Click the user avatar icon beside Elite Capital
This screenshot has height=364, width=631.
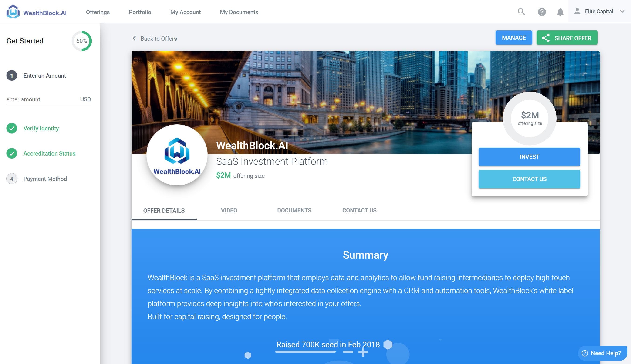tap(577, 11)
